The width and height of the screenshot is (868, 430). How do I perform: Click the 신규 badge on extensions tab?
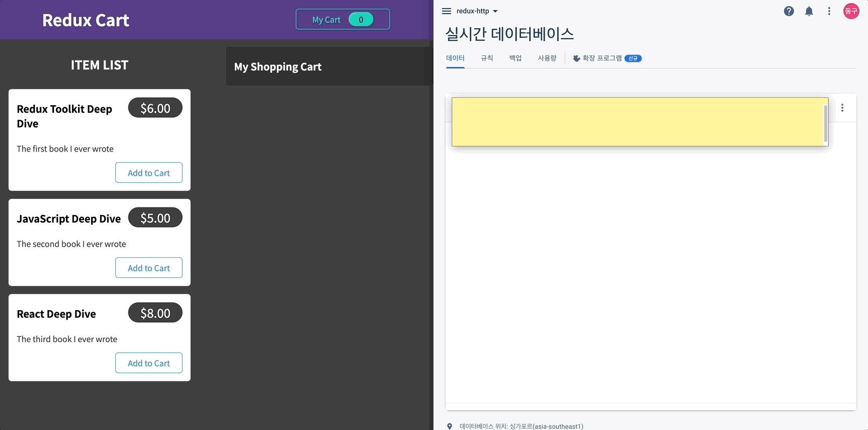click(633, 58)
